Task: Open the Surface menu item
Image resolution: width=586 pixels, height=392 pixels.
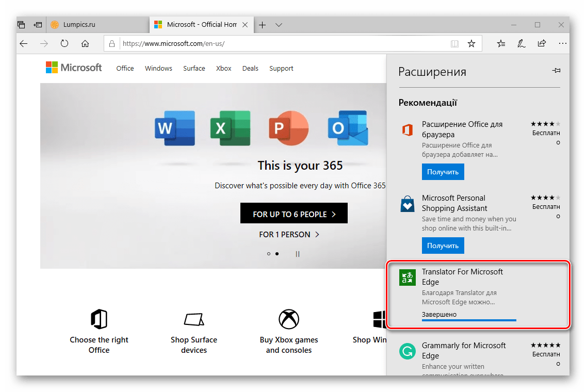Action: tap(194, 68)
